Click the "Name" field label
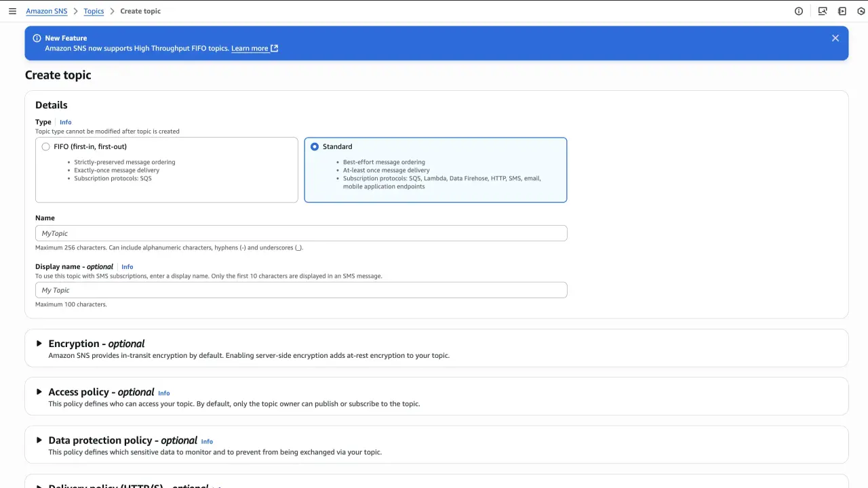 coord(45,218)
